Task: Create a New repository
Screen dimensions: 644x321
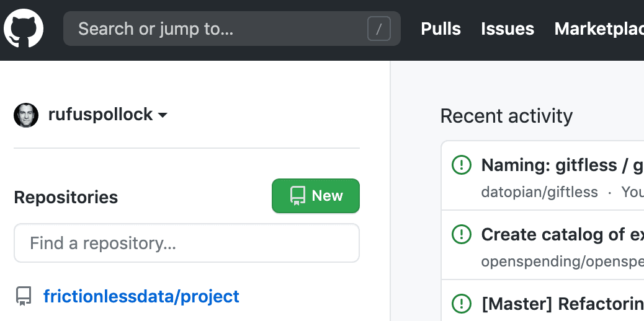Action: coord(316,196)
